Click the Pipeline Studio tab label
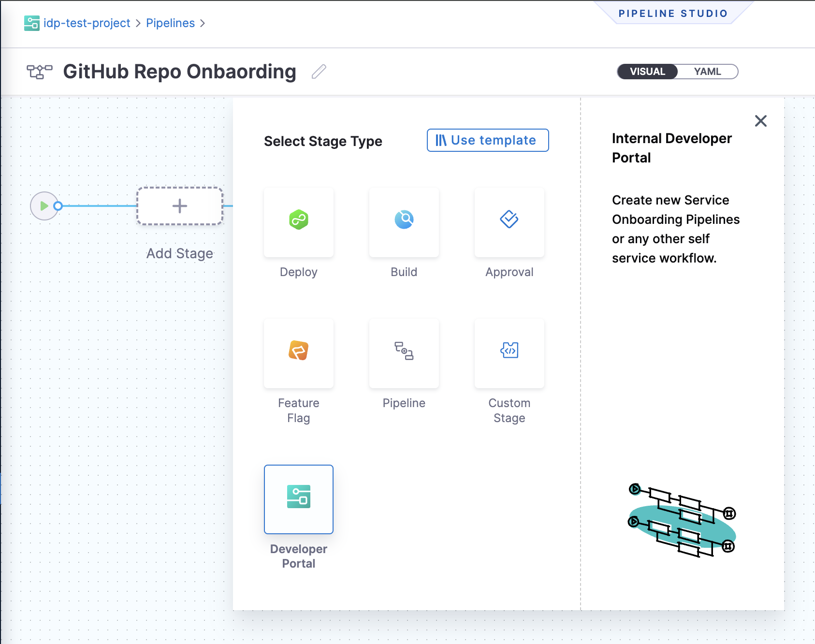The height and width of the screenshot is (644, 815). (673, 14)
